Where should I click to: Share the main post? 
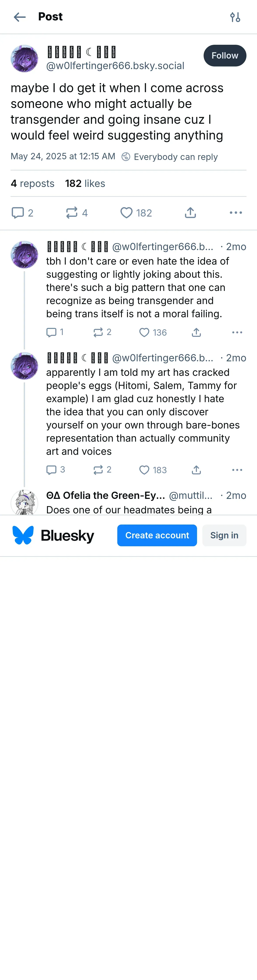tap(190, 213)
